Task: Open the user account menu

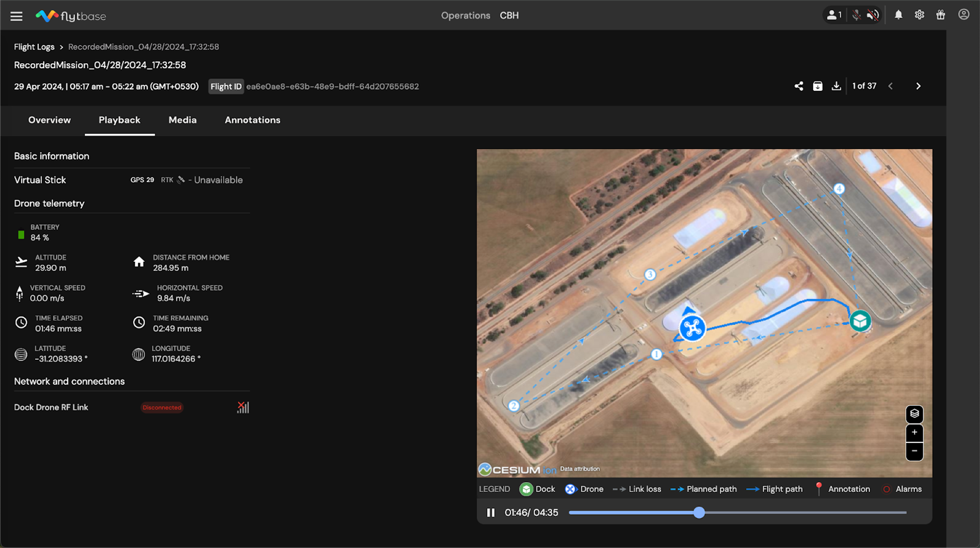Action: click(964, 14)
